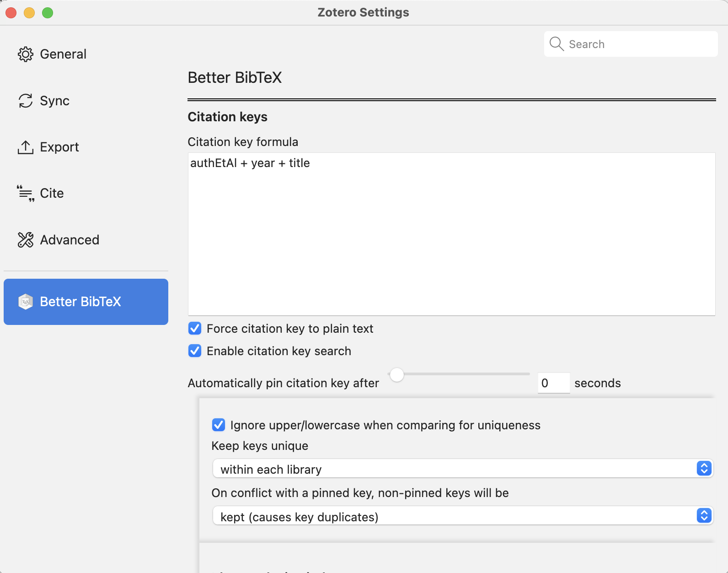
Task: Click the citation key formula text area
Action: coord(451,234)
